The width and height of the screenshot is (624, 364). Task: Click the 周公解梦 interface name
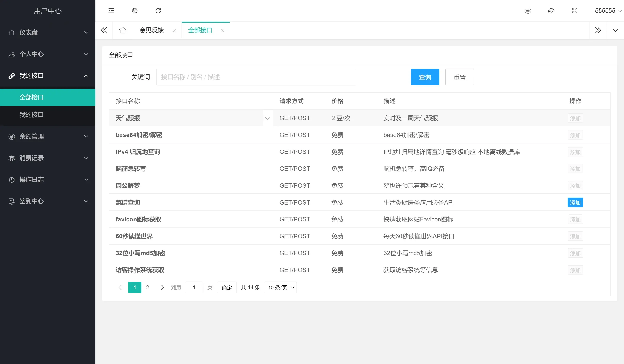(128, 186)
